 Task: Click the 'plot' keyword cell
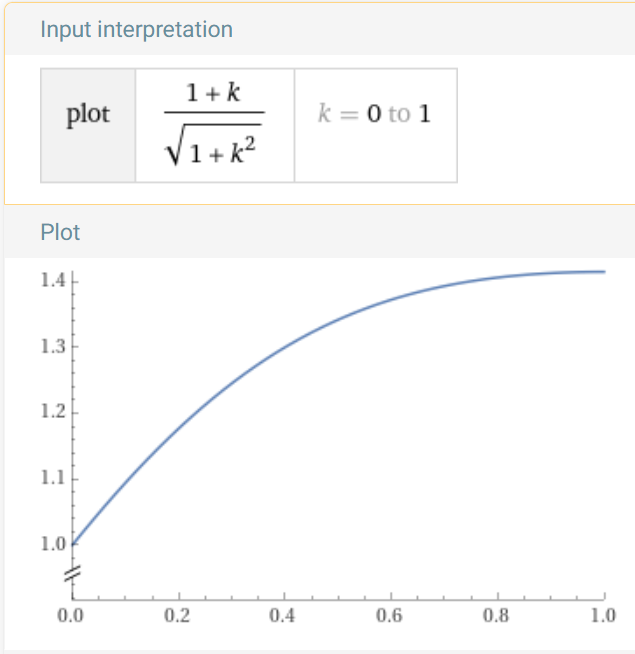click(x=88, y=126)
